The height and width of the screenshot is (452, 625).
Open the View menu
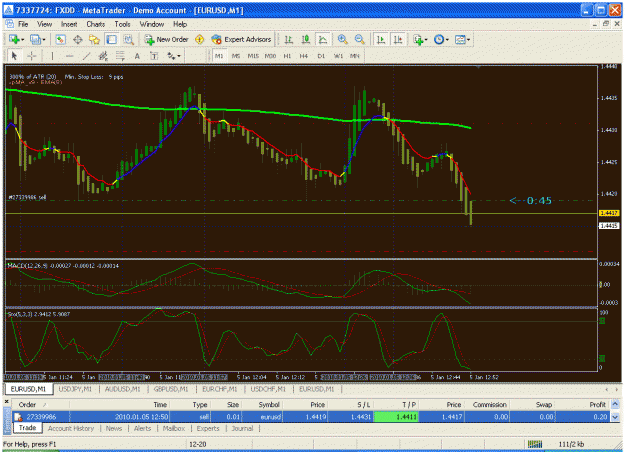pos(44,24)
